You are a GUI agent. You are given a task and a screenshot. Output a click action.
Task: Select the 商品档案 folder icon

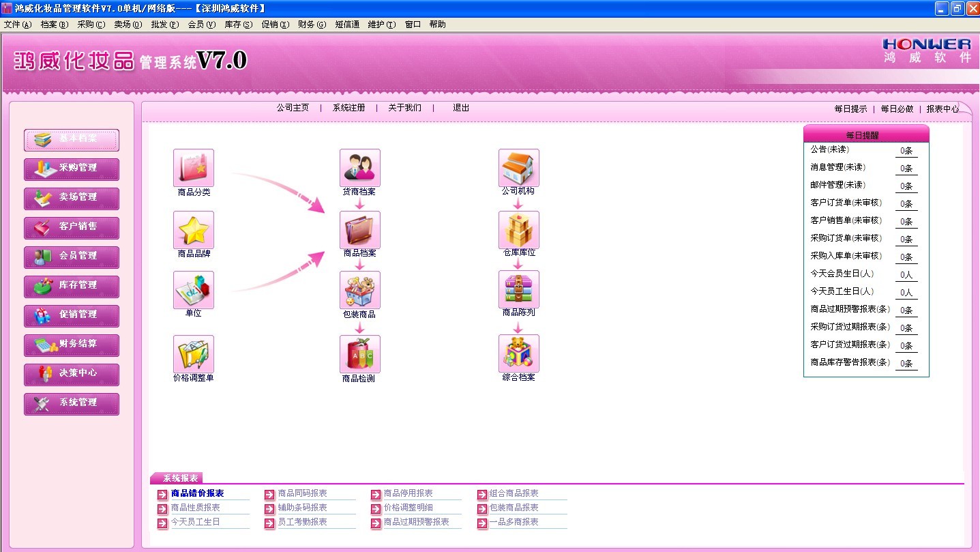click(x=359, y=230)
